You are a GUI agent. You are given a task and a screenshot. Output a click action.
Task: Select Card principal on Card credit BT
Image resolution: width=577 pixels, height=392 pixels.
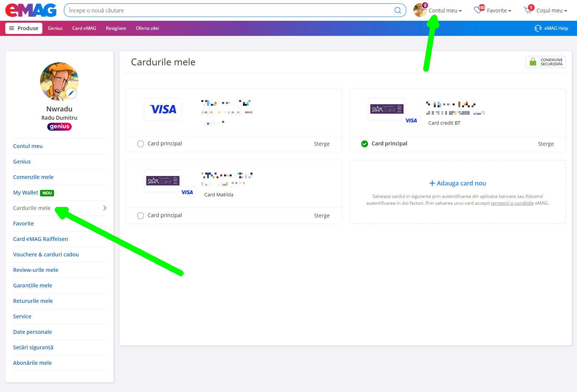coord(365,144)
